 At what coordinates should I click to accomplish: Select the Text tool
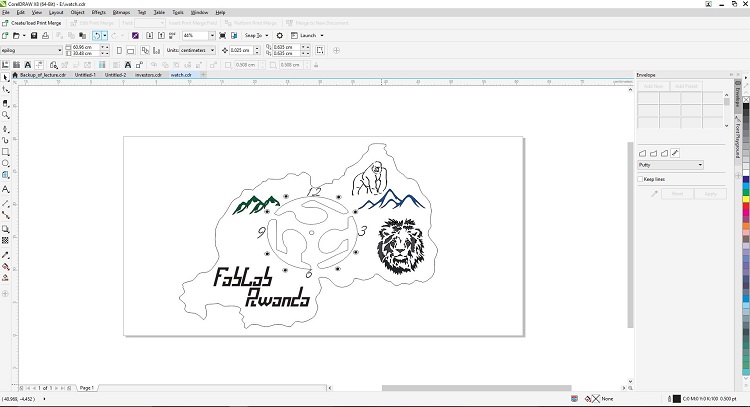click(5, 189)
